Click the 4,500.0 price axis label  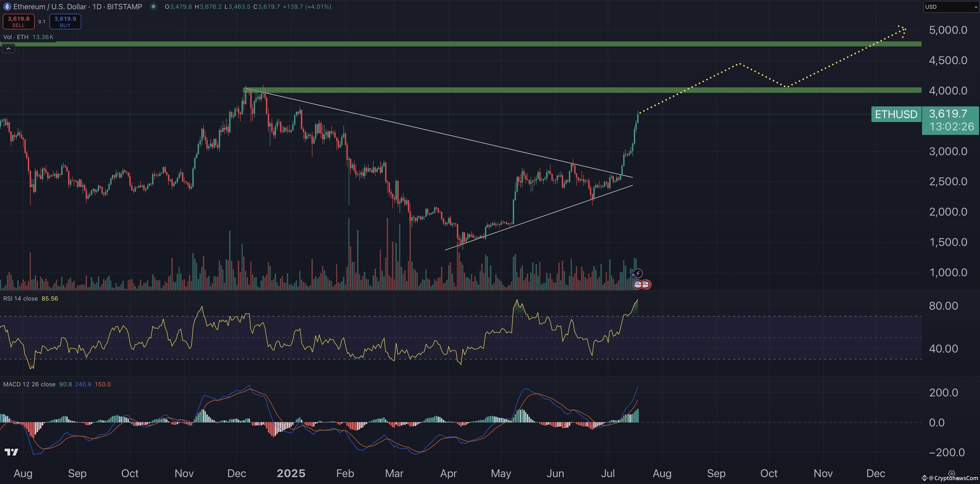[x=948, y=60]
